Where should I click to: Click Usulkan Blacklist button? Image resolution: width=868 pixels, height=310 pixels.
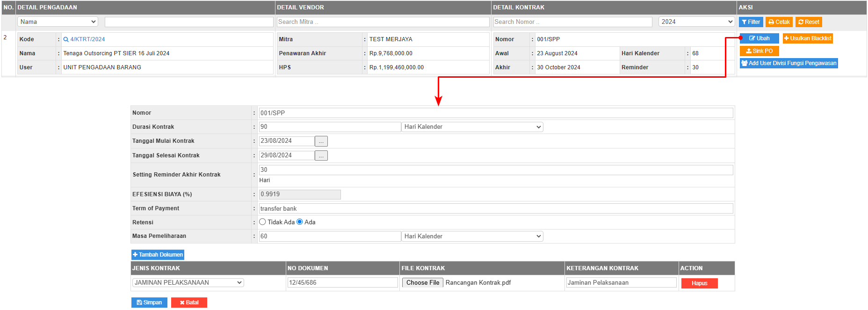(x=808, y=38)
